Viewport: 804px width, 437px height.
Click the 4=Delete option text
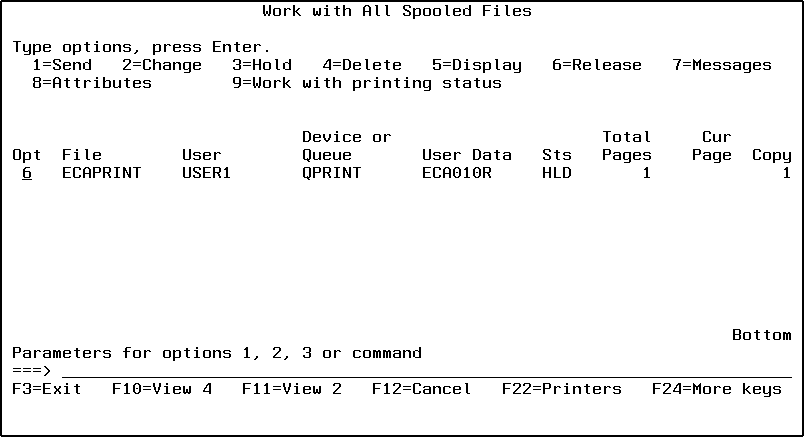(x=361, y=65)
